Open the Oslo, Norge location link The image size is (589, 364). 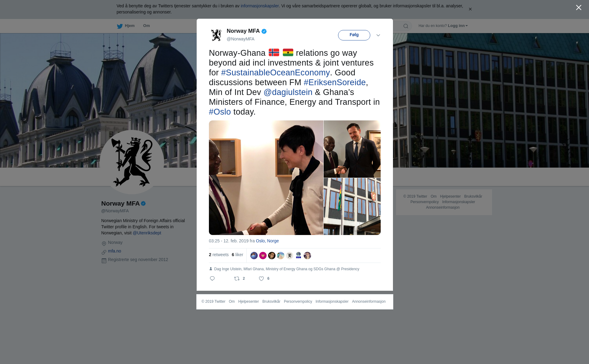tap(267, 241)
